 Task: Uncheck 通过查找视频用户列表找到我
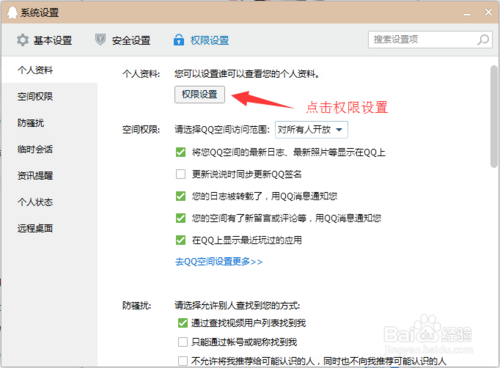click(x=183, y=323)
